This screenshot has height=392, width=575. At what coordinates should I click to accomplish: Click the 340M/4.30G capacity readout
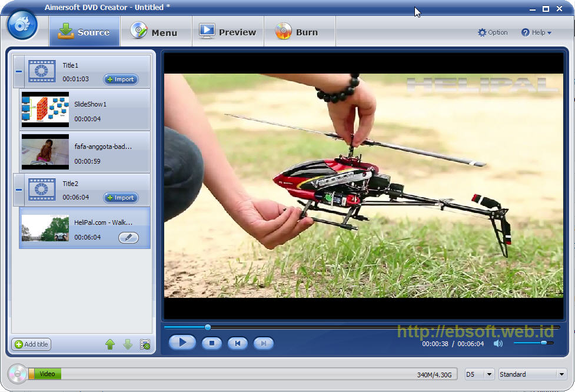(x=434, y=374)
